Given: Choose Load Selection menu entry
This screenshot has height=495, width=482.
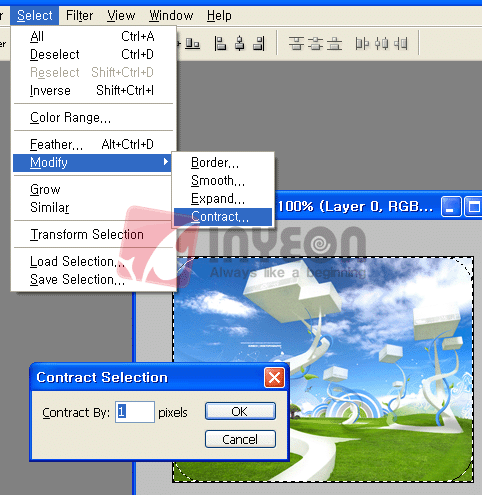Looking at the screenshot, I should click(92, 261).
